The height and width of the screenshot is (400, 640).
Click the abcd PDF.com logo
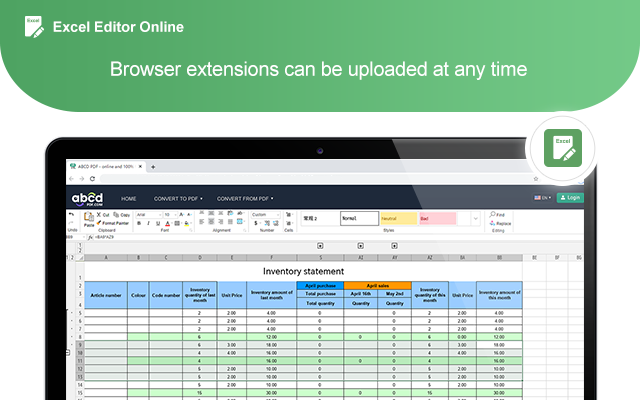tap(87, 199)
